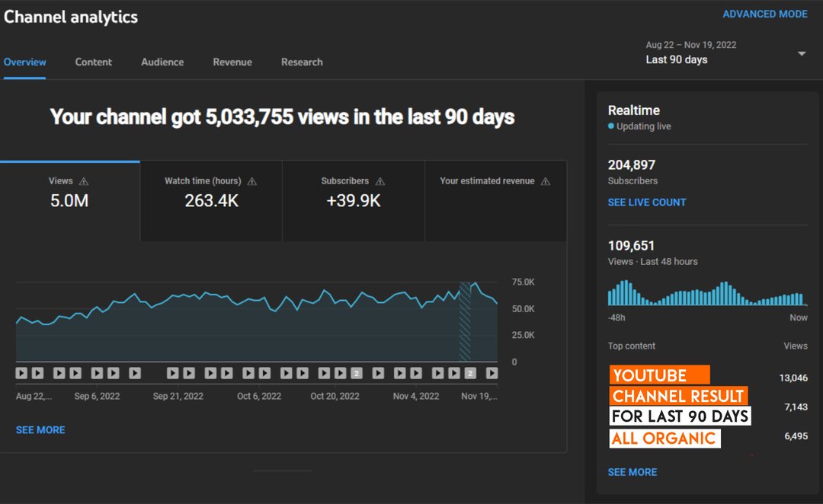Screen dimensions: 823x504
Task: Click the 25.0K axis label on chart
Action: 524,335
